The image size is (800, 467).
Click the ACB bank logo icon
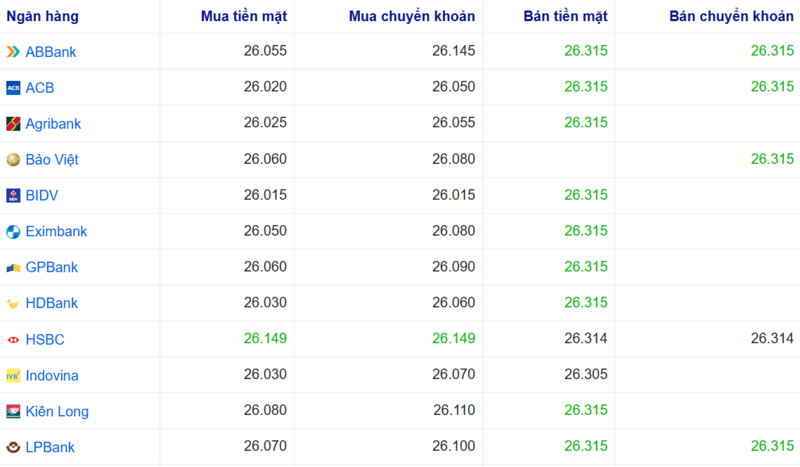(13, 88)
